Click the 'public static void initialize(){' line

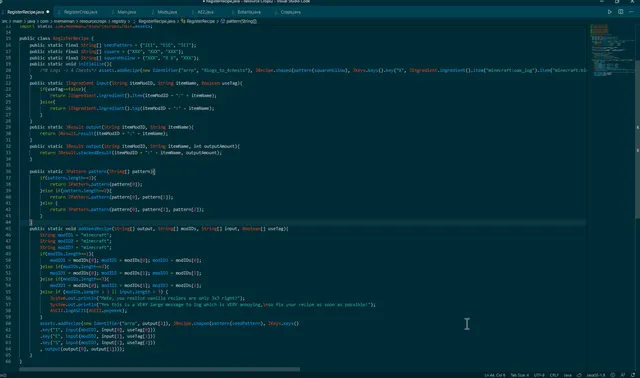click(x=70, y=64)
